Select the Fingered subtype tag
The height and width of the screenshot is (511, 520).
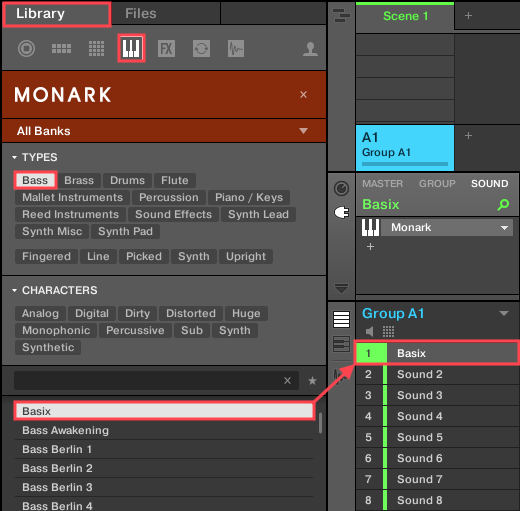pos(46,256)
